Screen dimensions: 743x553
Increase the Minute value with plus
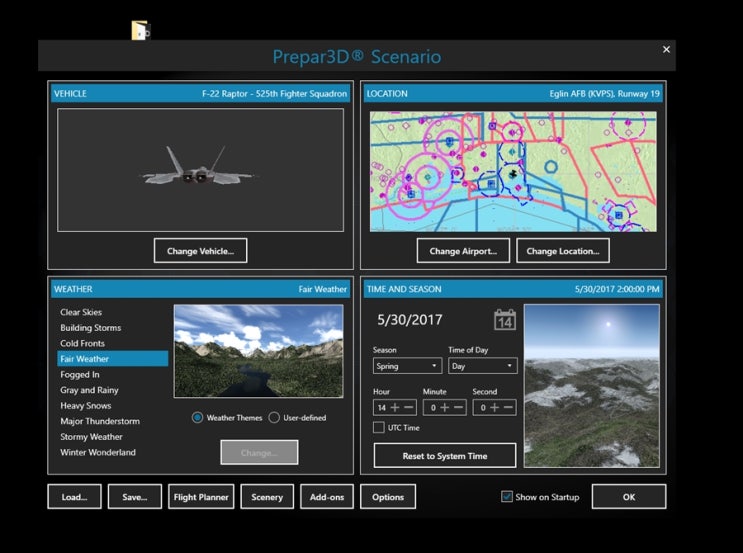(x=444, y=408)
